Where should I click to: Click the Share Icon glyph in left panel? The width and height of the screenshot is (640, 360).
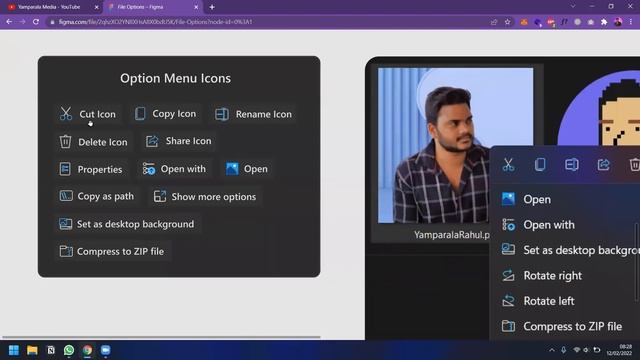click(x=152, y=141)
